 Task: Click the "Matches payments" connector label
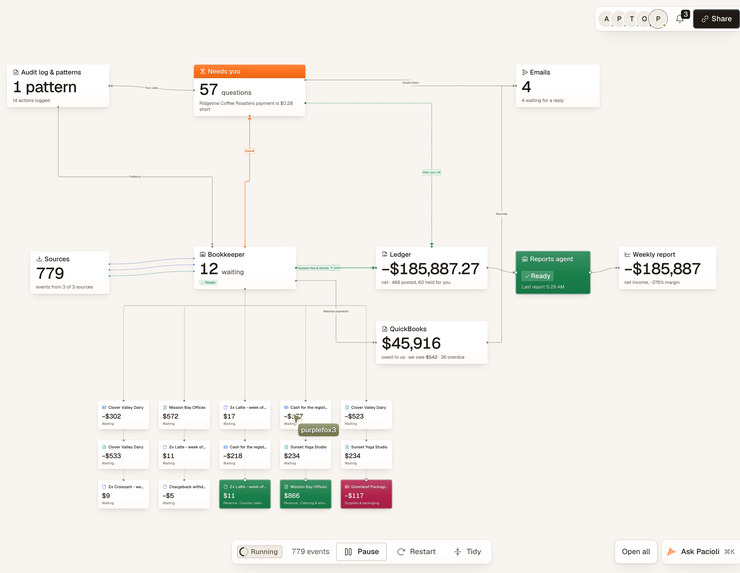click(336, 312)
